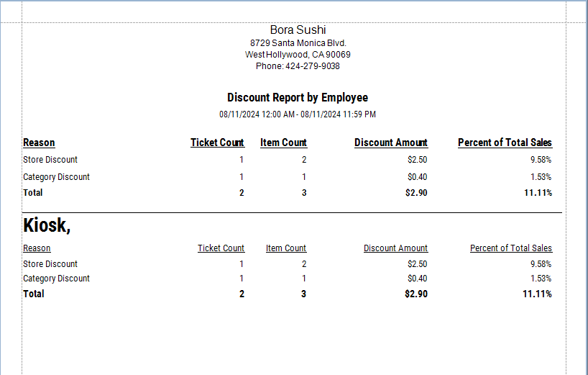Select Ticket Count header under Kiosk section

221,248
